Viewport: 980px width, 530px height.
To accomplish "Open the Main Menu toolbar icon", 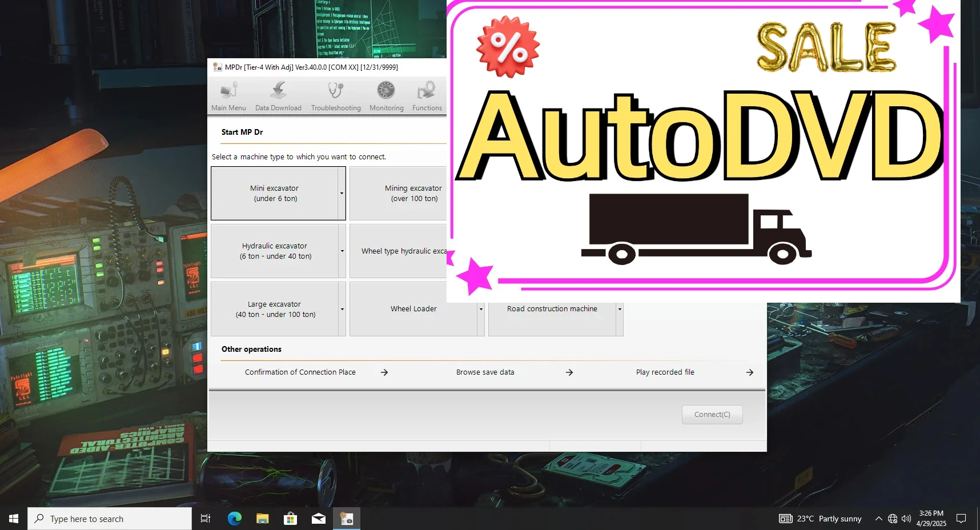I will click(228, 96).
